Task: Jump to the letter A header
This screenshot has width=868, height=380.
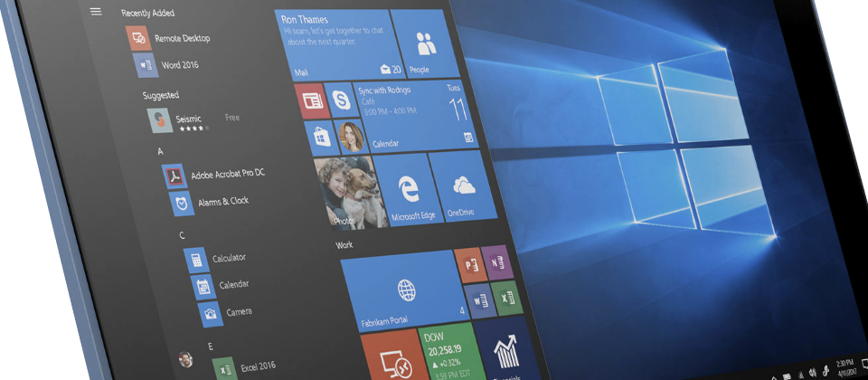Action: 161,151
